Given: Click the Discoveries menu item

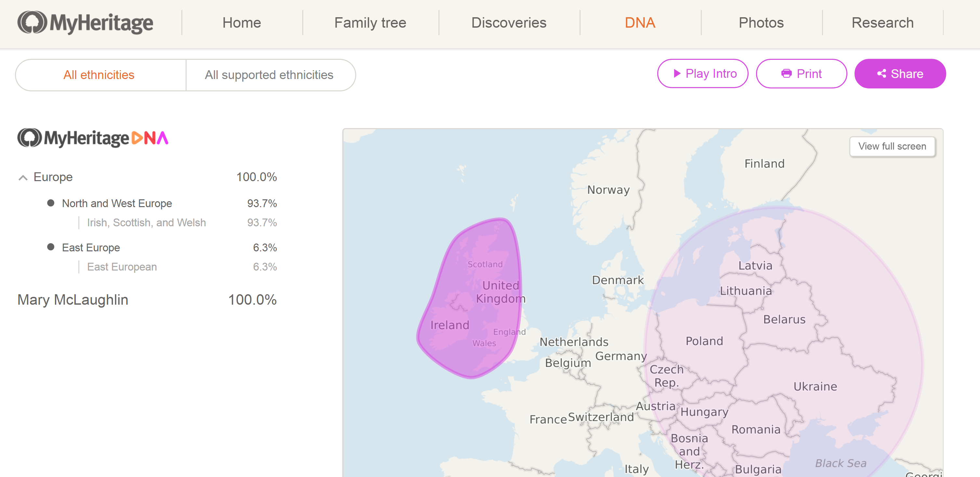Looking at the screenshot, I should click(x=509, y=22).
